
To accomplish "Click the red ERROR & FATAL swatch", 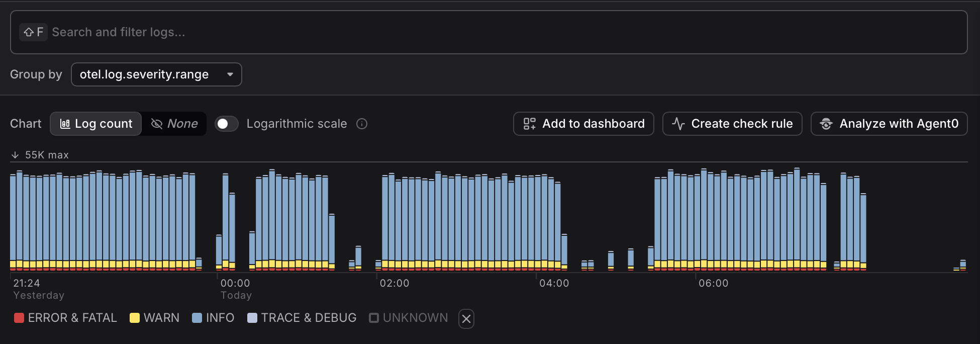I will click(19, 318).
